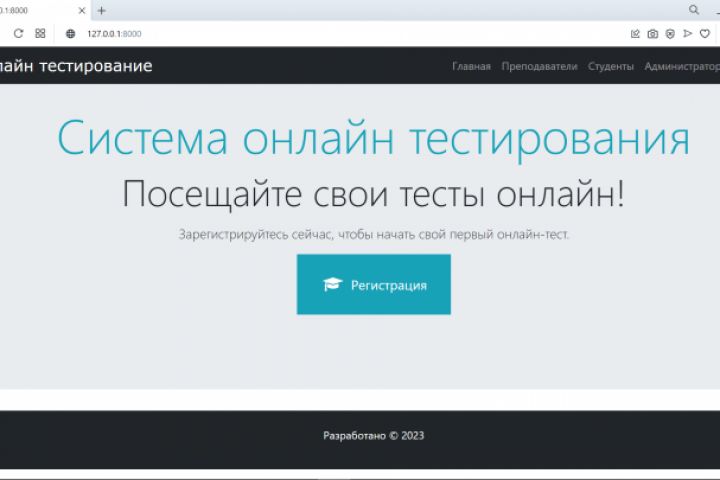This screenshot has width=720, height=480.
Task: Bookmark the page with the heart icon
Action: [705, 34]
